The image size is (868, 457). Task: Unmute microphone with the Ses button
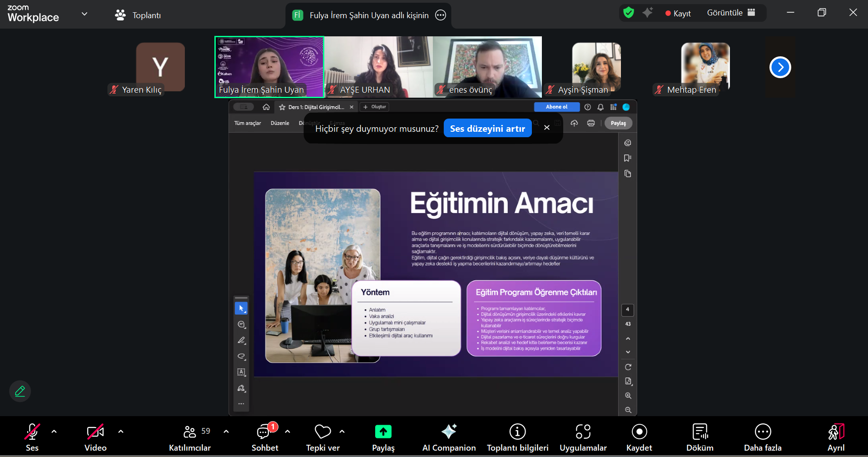coord(32,437)
